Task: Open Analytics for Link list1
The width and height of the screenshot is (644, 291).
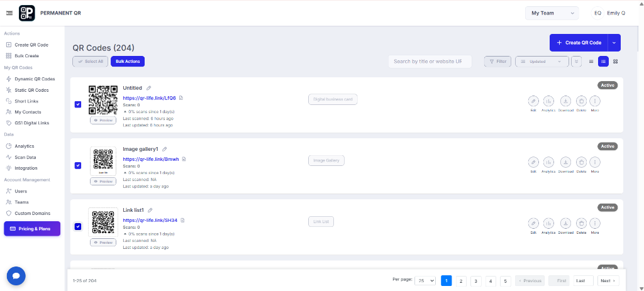Action: tap(548, 223)
